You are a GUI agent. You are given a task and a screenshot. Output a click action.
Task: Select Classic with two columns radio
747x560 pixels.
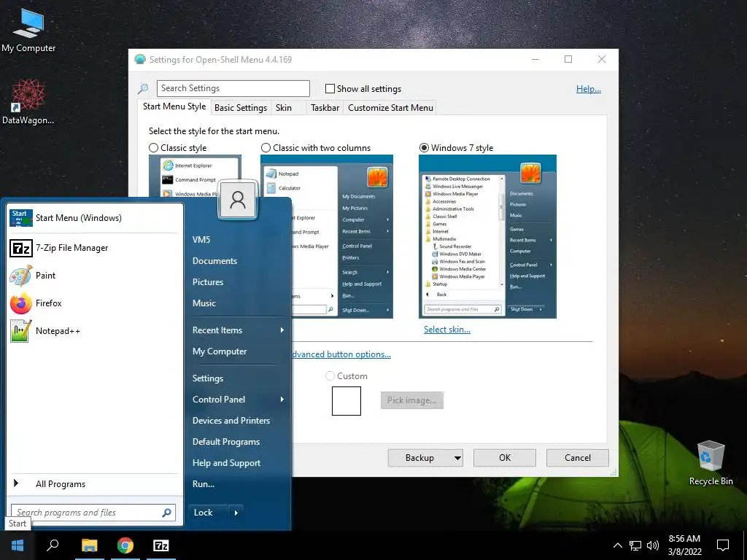pos(266,148)
